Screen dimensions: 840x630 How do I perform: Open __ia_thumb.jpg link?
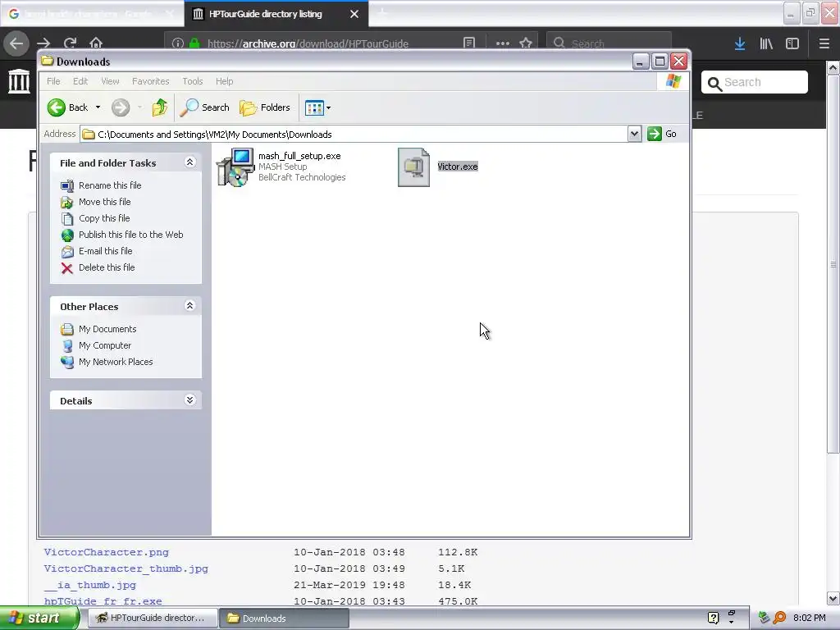90,585
